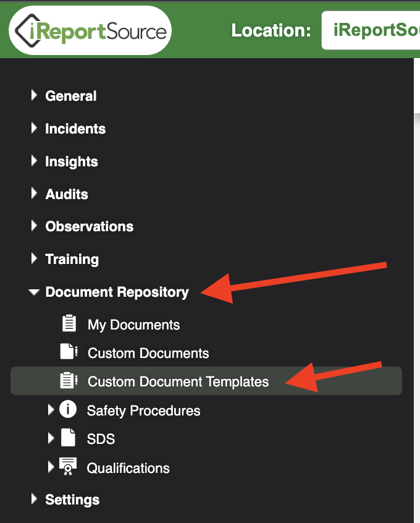420x523 pixels.
Task: Expand the Observations section arrow
Action: click(34, 226)
